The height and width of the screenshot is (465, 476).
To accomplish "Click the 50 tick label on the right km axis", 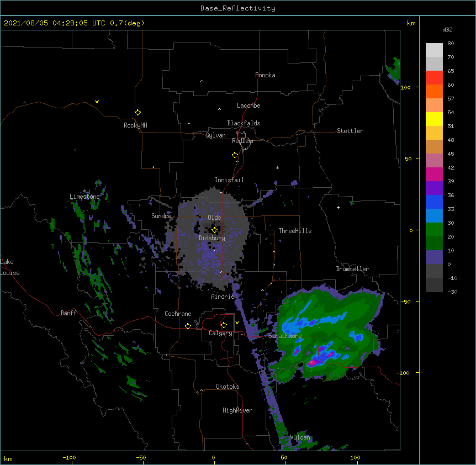I will click(408, 158).
